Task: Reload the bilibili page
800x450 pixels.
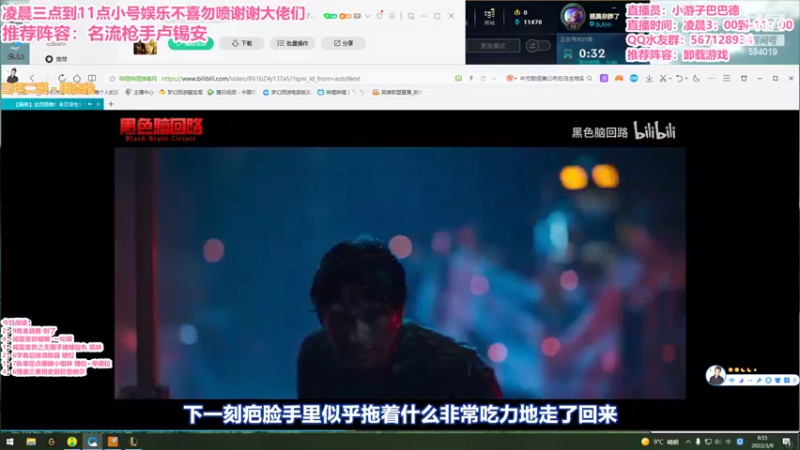Action: [x=62, y=78]
